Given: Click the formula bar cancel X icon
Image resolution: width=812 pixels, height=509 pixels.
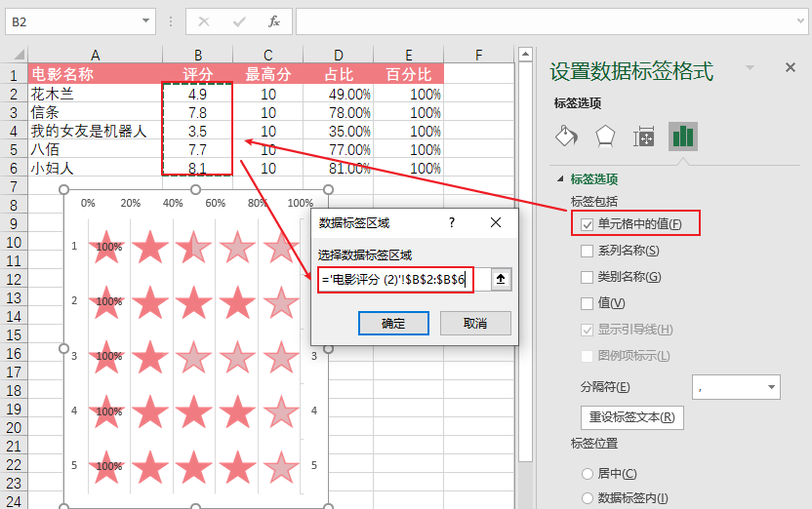Looking at the screenshot, I should coord(204,21).
